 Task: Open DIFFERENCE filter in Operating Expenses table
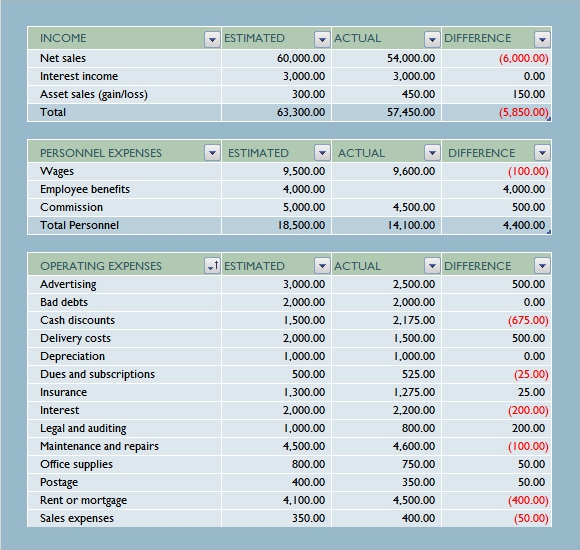[x=542, y=266]
